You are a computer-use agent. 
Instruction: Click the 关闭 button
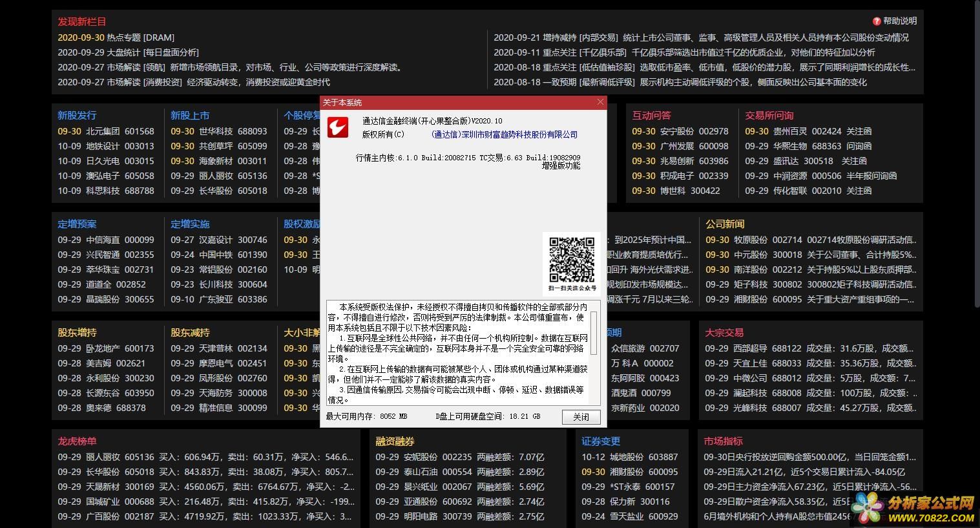[581, 417]
